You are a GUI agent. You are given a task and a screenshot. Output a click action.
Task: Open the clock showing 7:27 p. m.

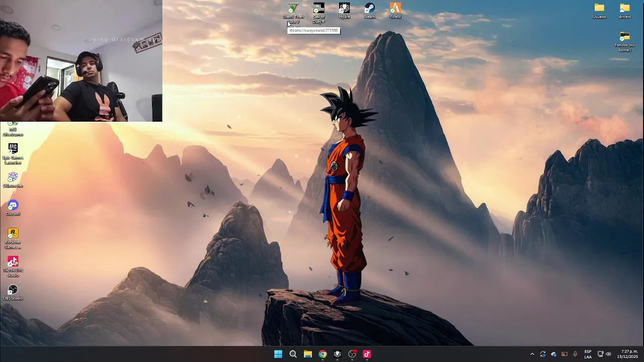(627, 354)
